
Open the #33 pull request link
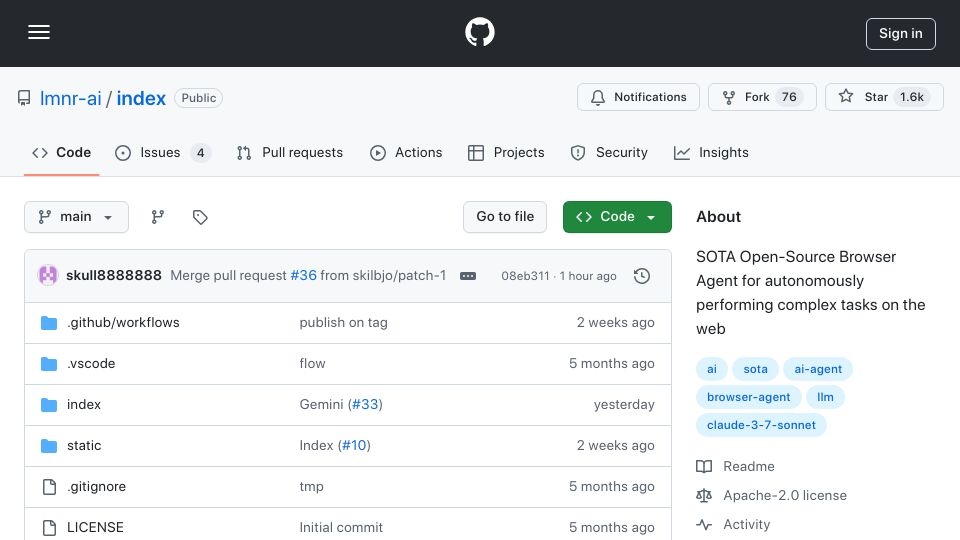366,405
